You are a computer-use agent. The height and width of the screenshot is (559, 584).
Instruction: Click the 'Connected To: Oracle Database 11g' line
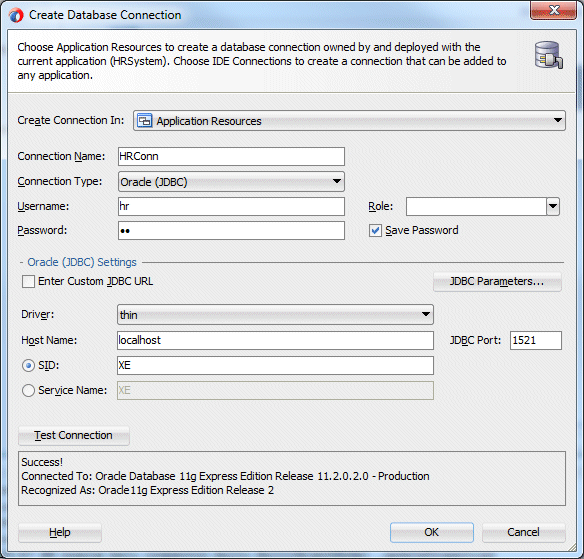tap(225, 476)
